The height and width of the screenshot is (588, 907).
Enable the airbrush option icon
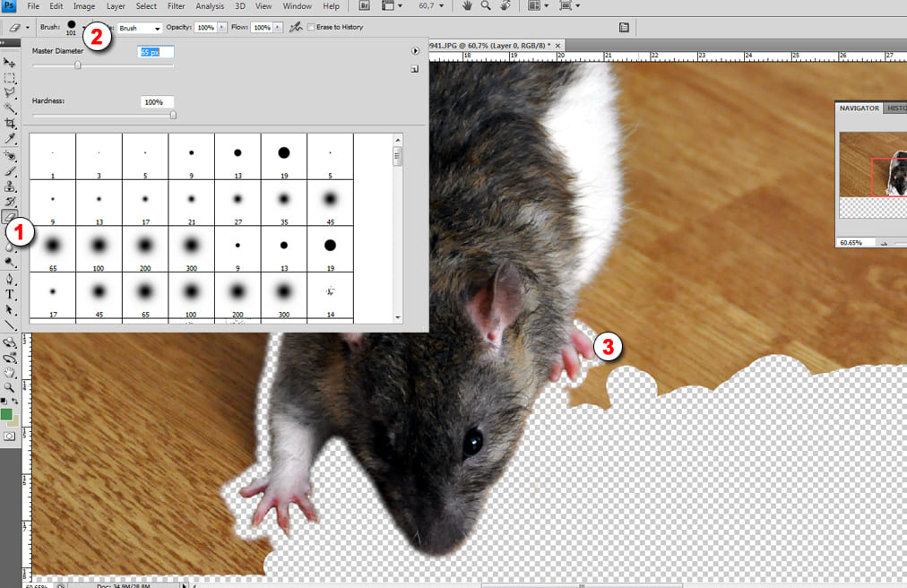pyautogui.click(x=294, y=28)
